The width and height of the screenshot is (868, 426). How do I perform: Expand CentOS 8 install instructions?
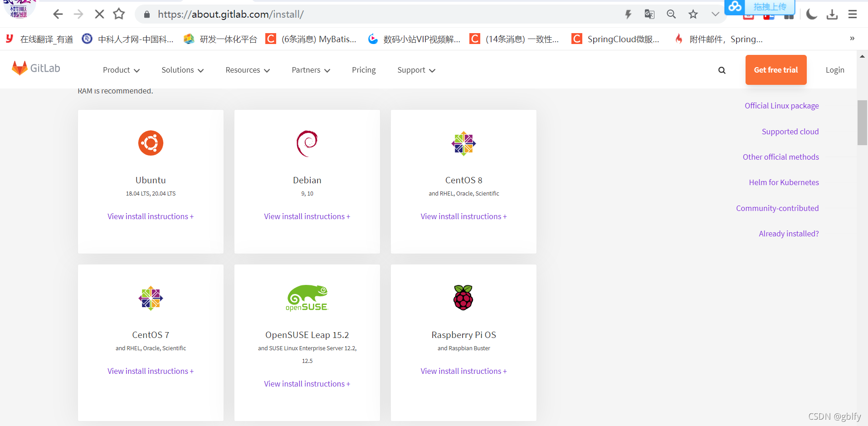[463, 216]
